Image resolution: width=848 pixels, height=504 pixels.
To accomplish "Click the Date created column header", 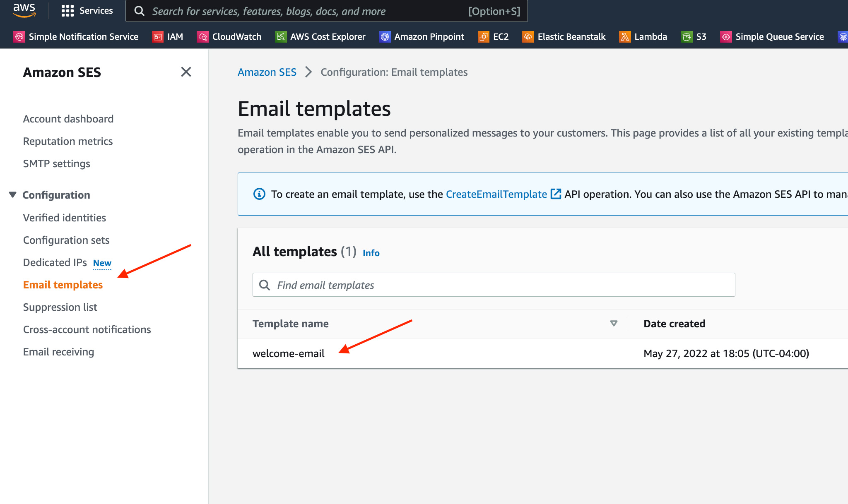I will 675,324.
